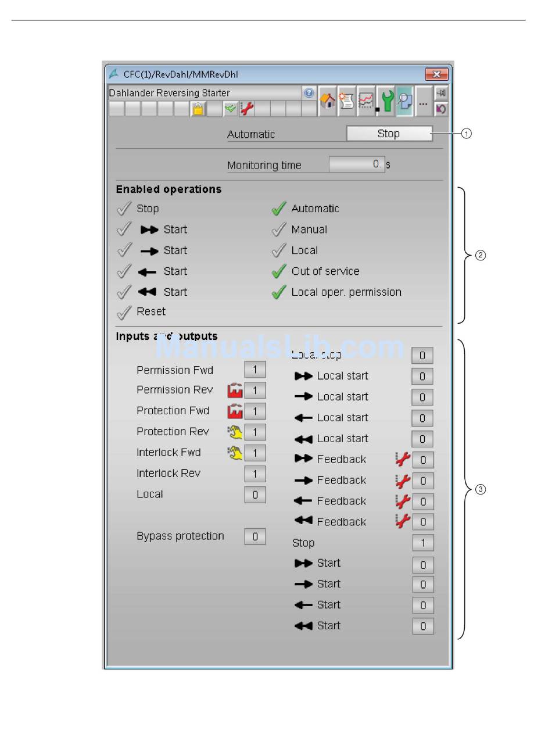Click value box for double-right-arrow Start output
Screen dimensions: 552x756
tap(423, 564)
